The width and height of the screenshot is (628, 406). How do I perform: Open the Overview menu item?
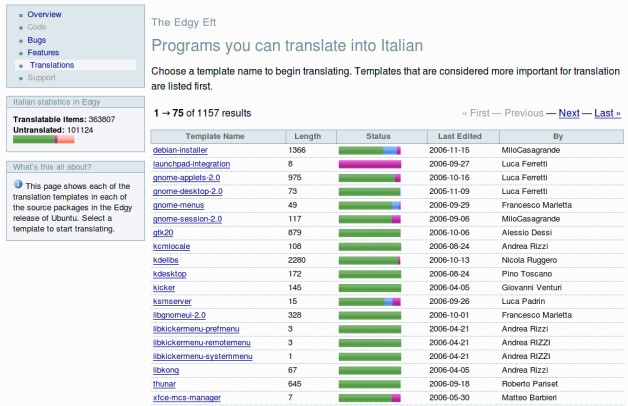(44, 14)
